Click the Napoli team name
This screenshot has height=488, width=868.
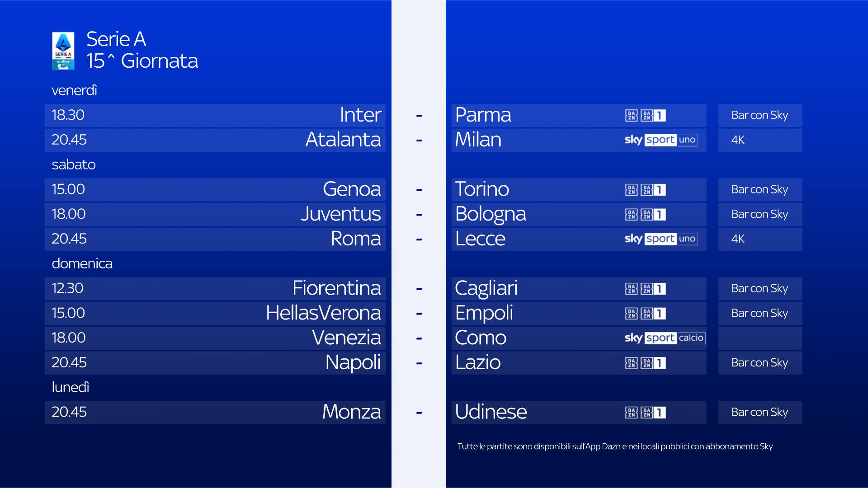click(x=353, y=362)
